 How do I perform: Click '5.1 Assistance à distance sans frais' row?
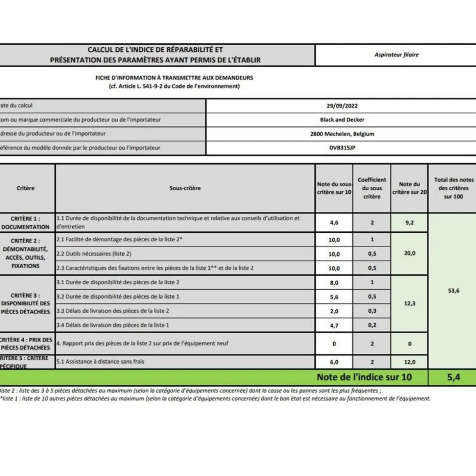coord(185,362)
